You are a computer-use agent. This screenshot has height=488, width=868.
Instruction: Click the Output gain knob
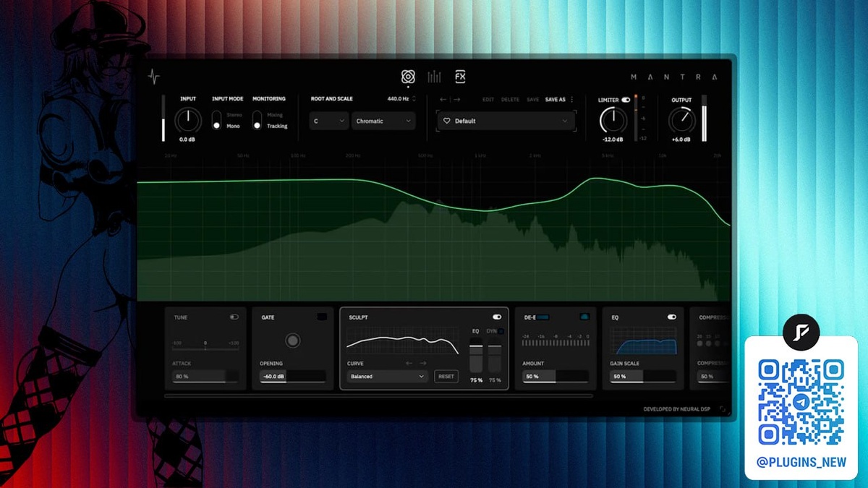pyautogui.click(x=681, y=120)
